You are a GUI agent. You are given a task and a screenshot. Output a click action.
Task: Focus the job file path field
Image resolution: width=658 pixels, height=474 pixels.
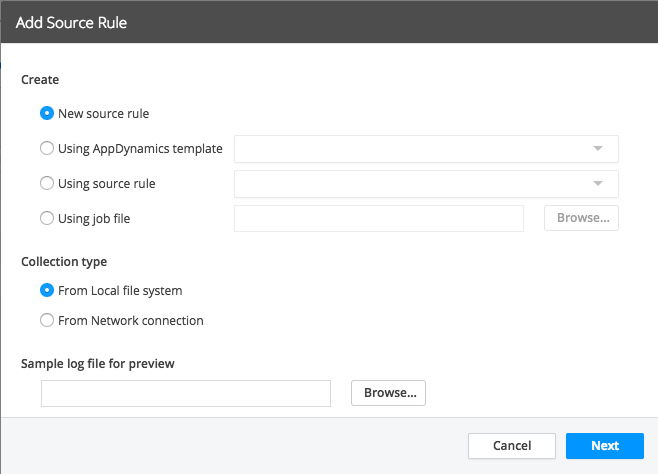tap(379, 218)
